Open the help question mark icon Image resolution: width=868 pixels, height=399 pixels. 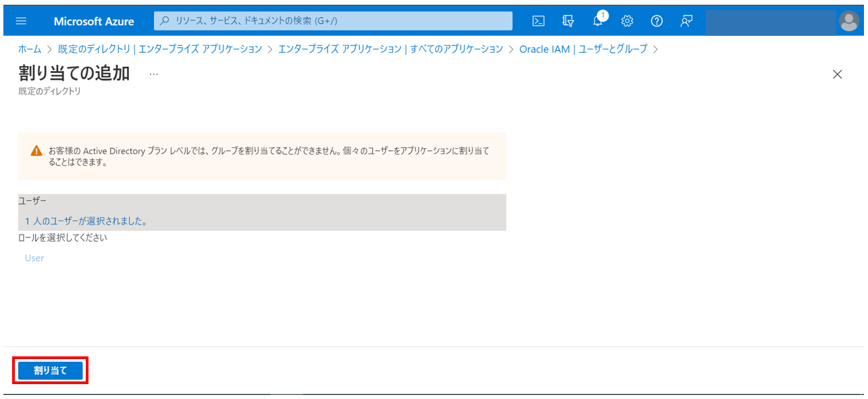point(657,21)
